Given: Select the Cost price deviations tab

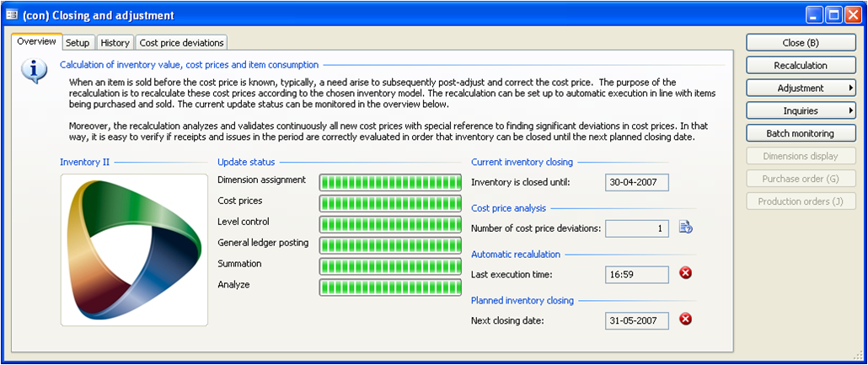Looking at the screenshot, I should click(x=181, y=42).
